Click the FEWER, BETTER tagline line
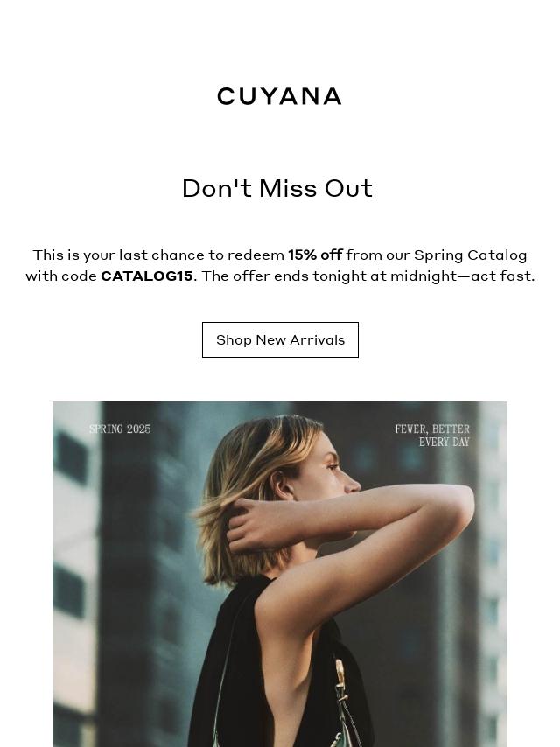The width and height of the screenshot is (560, 747). [432, 429]
